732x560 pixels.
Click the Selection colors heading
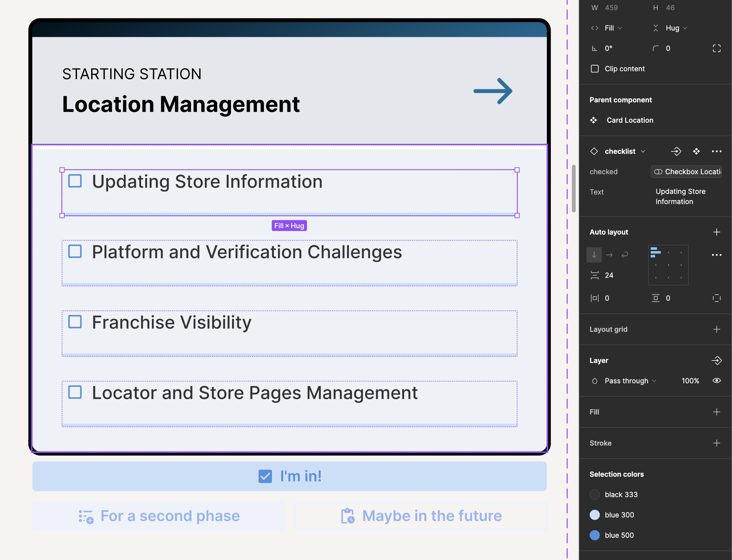[616, 474]
